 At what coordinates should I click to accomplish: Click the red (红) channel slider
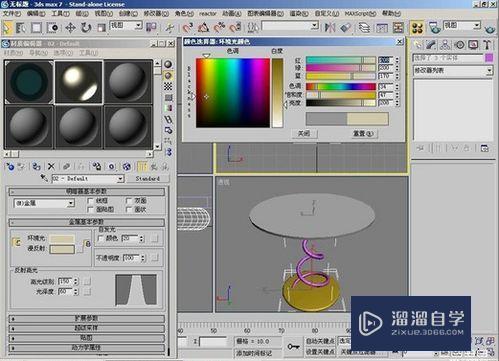click(341, 60)
